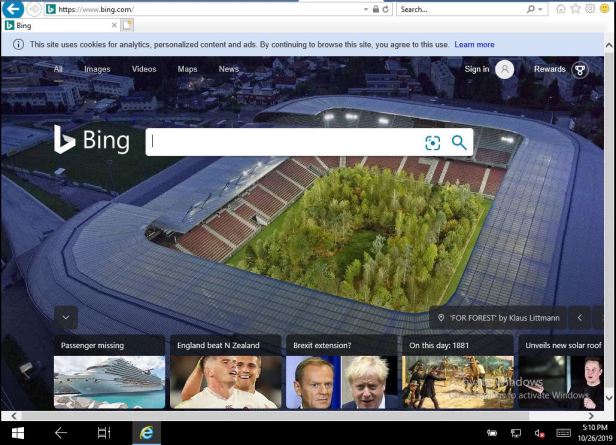Open the Images tab on Bing
This screenshot has width=616, height=445.
tap(97, 69)
